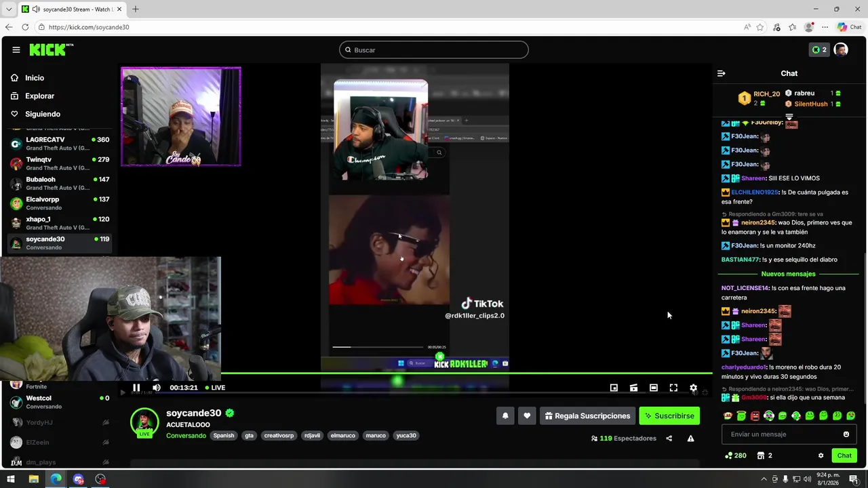This screenshot has height=488, width=868.
Task: Open chat settings gear
Action: coord(821,455)
